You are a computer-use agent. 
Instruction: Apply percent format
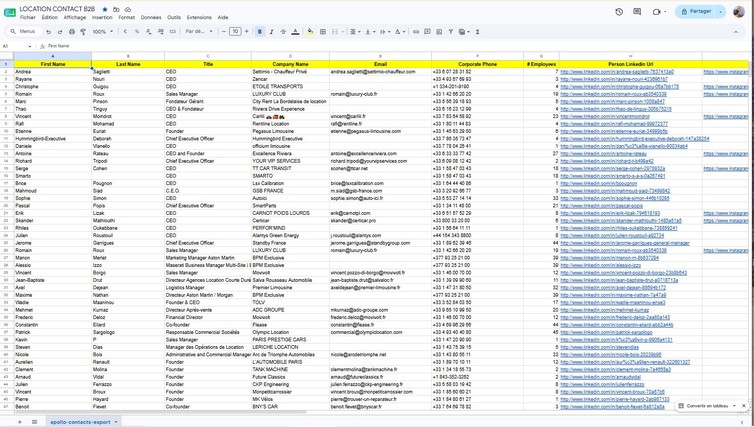[137, 32]
